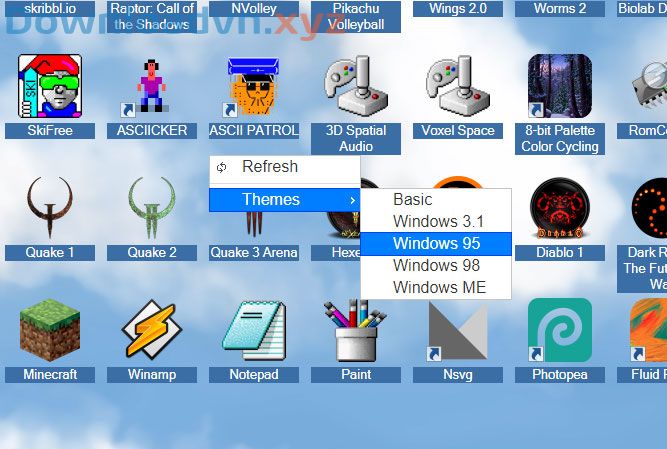Screen dimensions: 667x449
Task: Select the Windows 95 theme
Action: click(x=436, y=244)
